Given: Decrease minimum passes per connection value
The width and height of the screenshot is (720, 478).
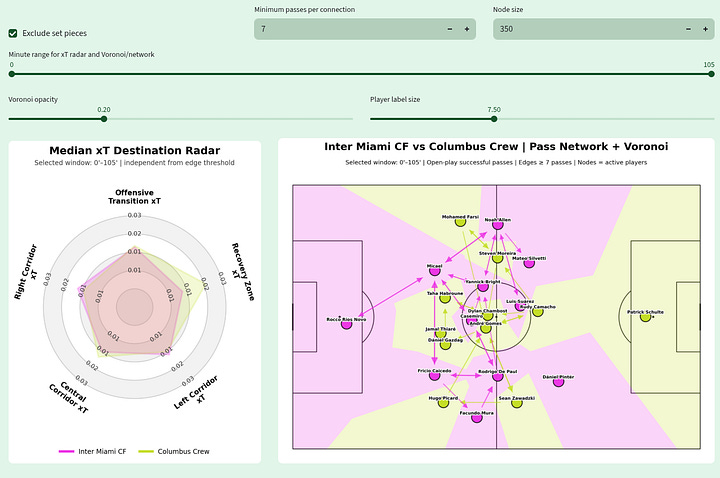Looking at the screenshot, I should click(x=450, y=29).
